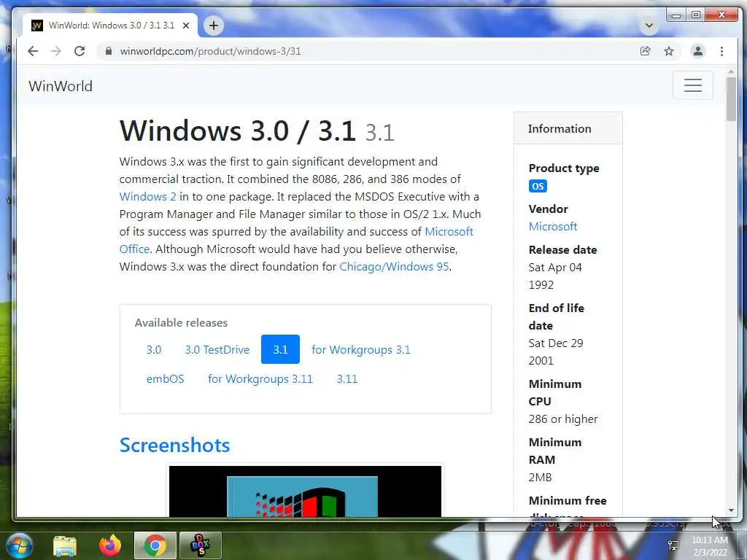Click the forward navigation arrow
The width and height of the screenshot is (747, 560).
[56, 51]
